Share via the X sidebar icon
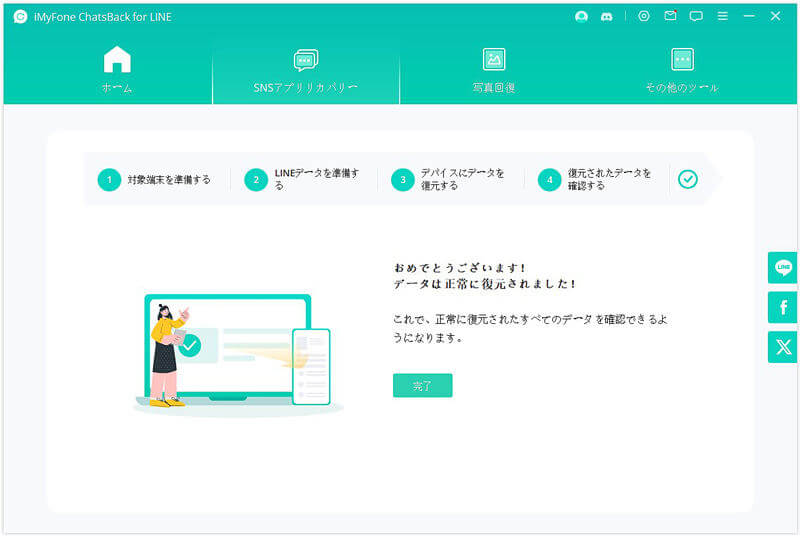The height and width of the screenshot is (536, 800). tap(783, 347)
